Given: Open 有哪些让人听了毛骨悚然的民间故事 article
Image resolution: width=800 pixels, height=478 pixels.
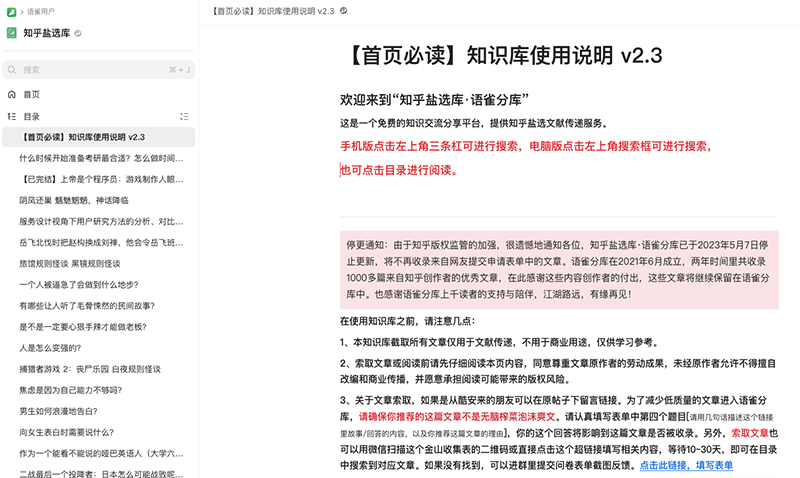Looking at the screenshot, I should (x=87, y=306).
